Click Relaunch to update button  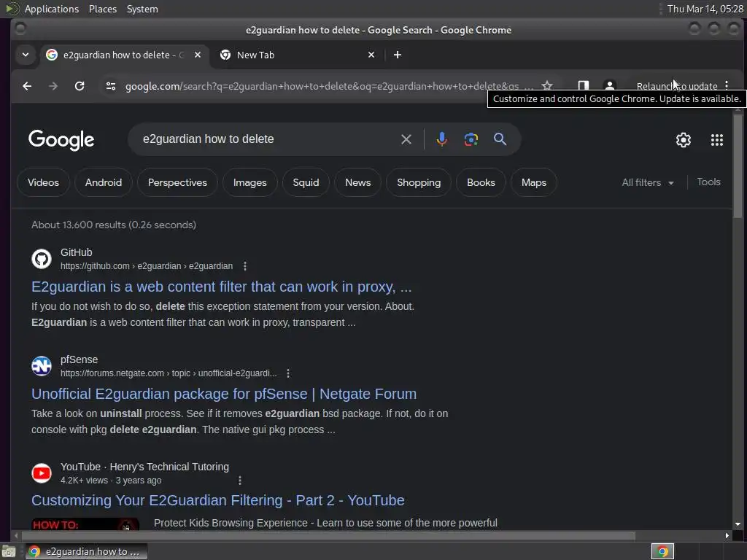(x=676, y=86)
